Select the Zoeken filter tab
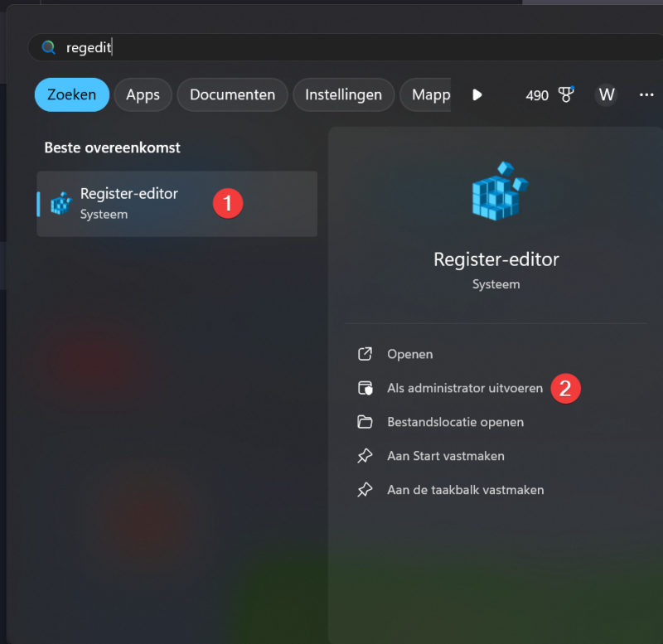This screenshot has width=663, height=644. [x=71, y=94]
